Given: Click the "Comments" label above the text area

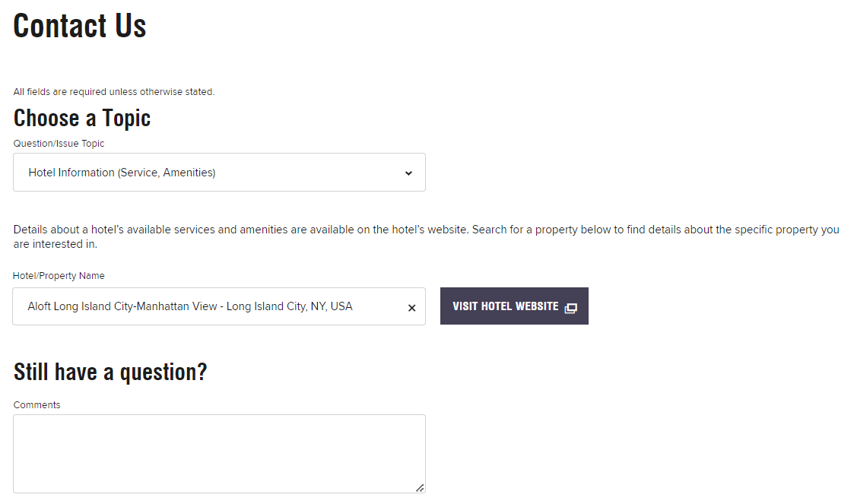Looking at the screenshot, I should click(x=37, y=405).
